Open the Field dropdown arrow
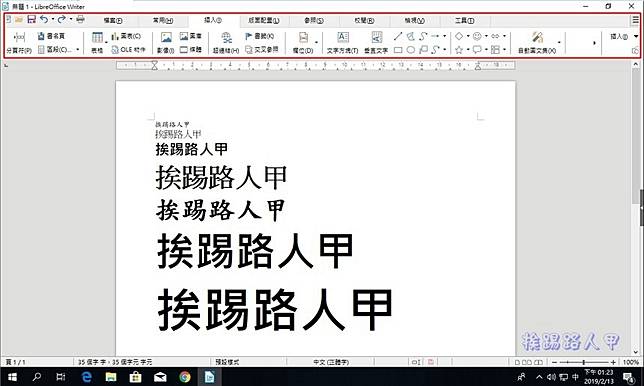The width and height of the screenshot is (644, 386). point(316,42)
